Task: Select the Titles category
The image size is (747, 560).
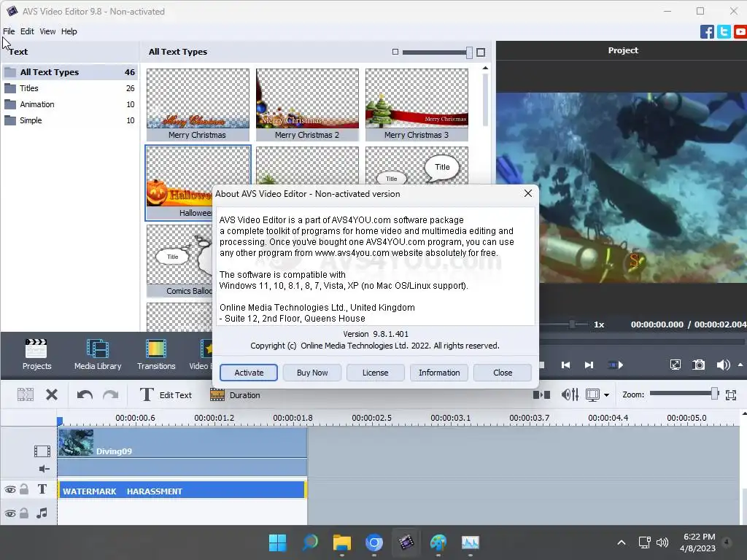Action: (x=69, y=88)
